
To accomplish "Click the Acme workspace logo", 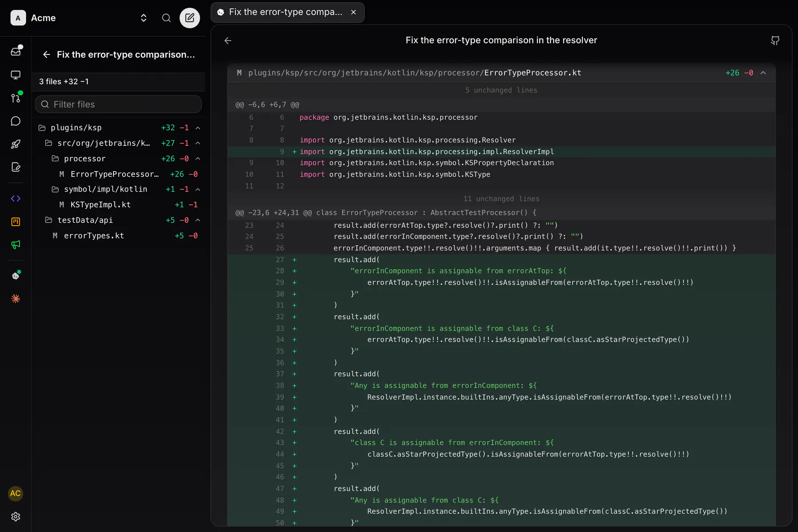I will pos(18,18).
